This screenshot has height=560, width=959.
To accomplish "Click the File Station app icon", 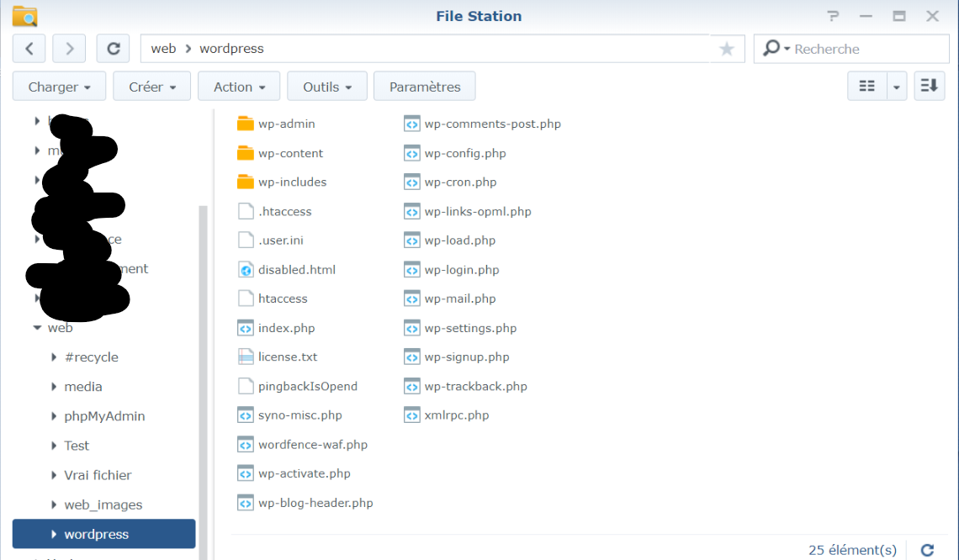I will point(25,16).
